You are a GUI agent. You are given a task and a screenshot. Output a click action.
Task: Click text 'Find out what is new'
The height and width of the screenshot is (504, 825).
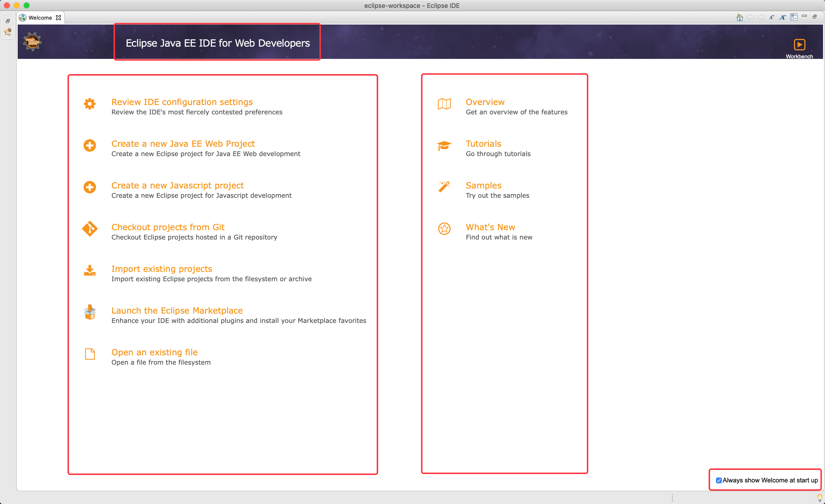499,237
